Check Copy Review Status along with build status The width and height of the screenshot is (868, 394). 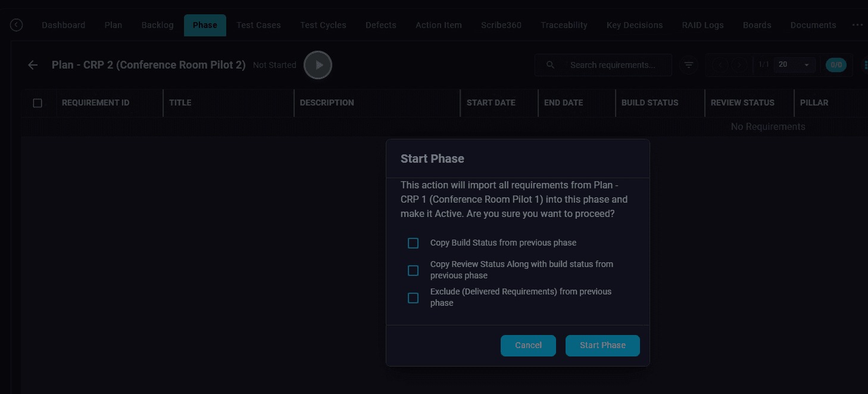click(413, 271)
